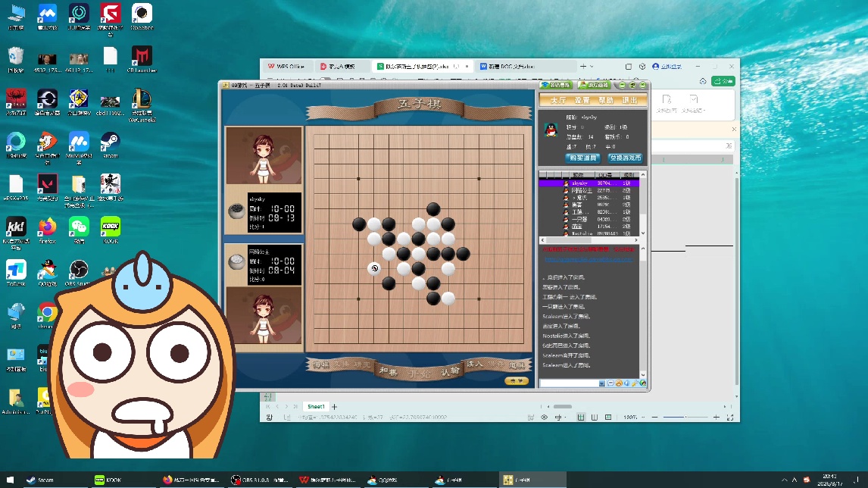Image resolution: width=868 pixels, height=488 pixels.
Task: Click the WPS zoom slider
Action: [x=685, y=417]
